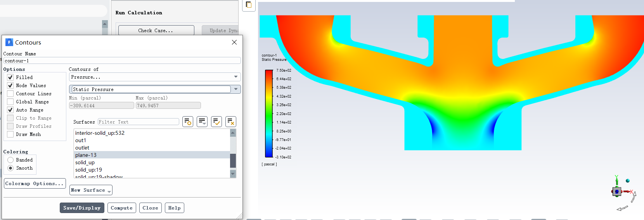Expand the New Surface dropdown

(x=91, y=190)
